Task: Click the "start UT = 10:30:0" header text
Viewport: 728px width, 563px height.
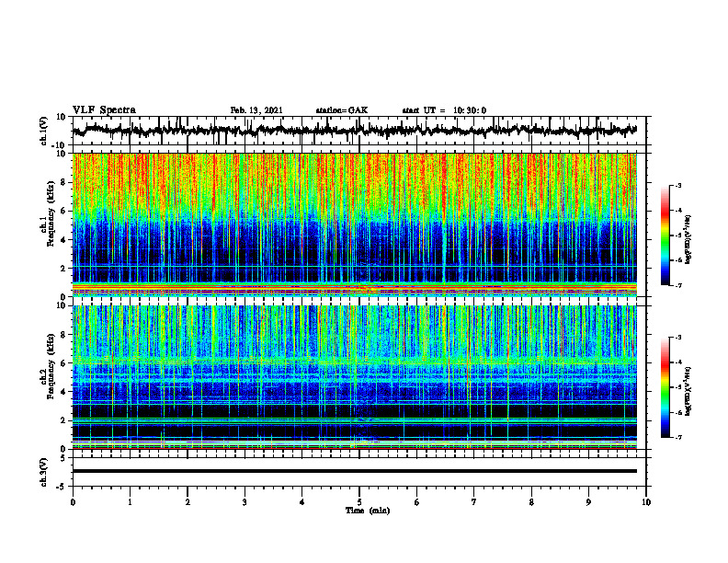Action: pyautogui.click(x=444, y=110)
